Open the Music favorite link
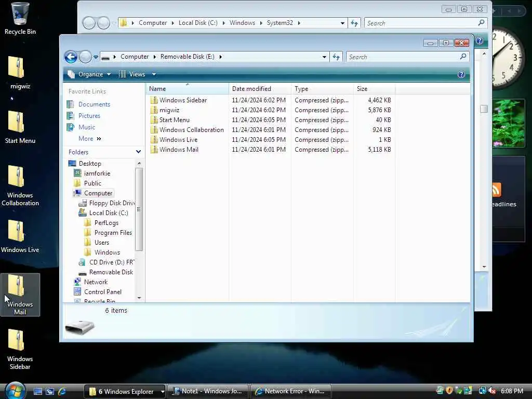This screenshot has height=399, width=532. coord(87,127)
